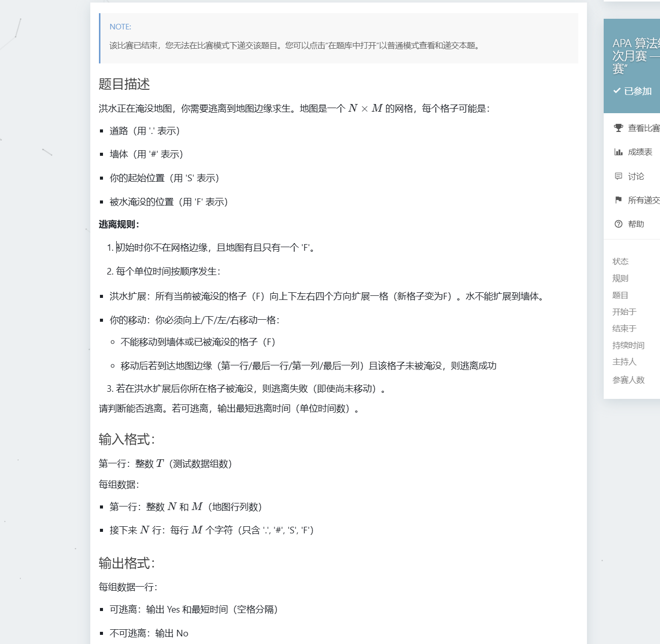Click the 规则 label in sidebar

coord(620,278)
